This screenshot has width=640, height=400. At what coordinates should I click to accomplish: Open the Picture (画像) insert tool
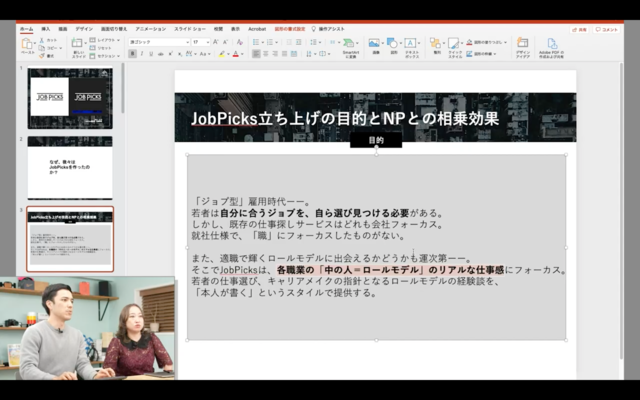click(373, 44)
